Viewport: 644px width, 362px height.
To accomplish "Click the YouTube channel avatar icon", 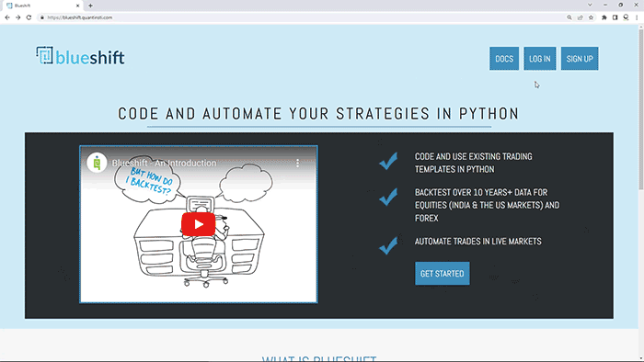I will (x=97, y=163).
